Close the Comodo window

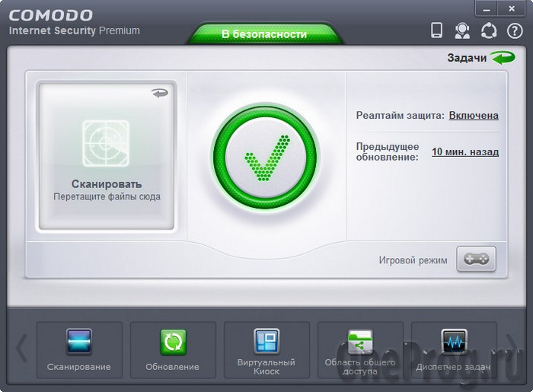pyautogui.click(x=512, y=9)
